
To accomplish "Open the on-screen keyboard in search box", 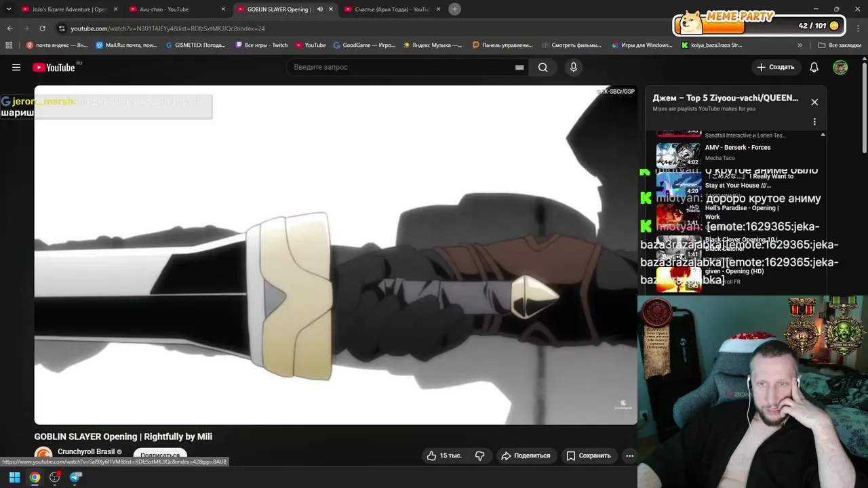I will pyautogui.click(x=519, y=67).
